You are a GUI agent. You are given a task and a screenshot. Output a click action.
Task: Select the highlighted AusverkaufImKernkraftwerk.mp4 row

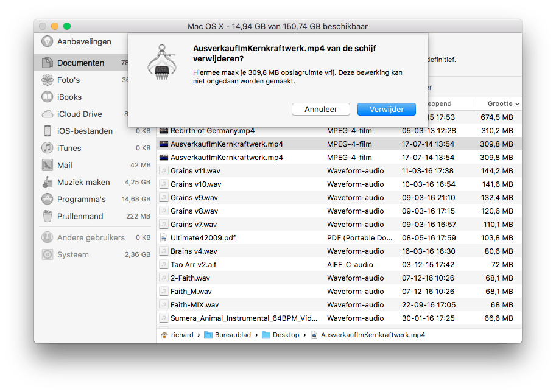pos(339,144)
